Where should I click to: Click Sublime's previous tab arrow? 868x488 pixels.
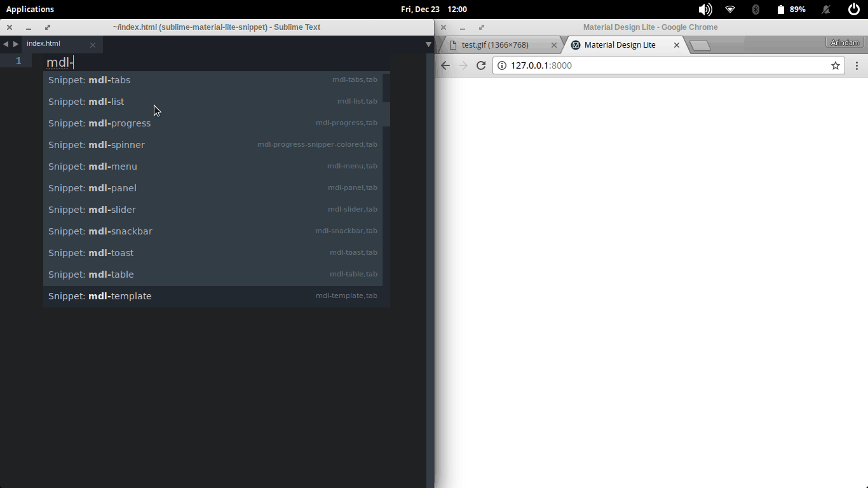pyautogui.click(x=6, y=44)
